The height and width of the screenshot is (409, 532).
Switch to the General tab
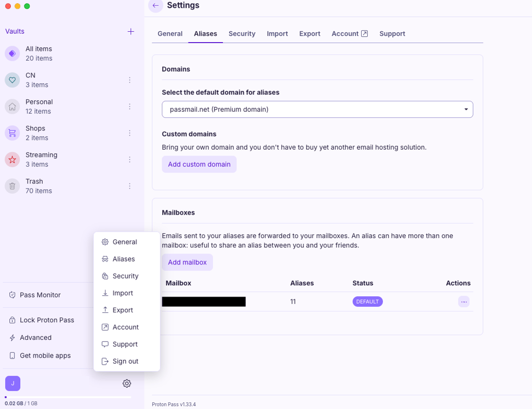point(170,34)
